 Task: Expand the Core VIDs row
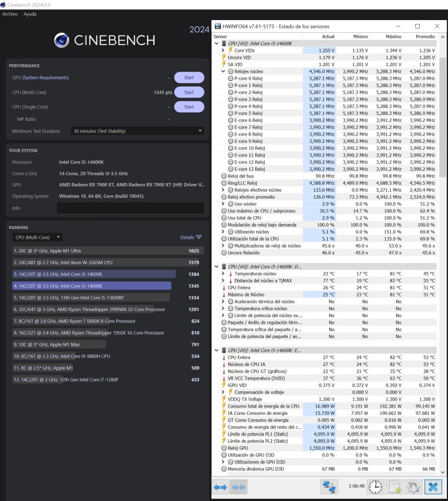click(223, 50)
